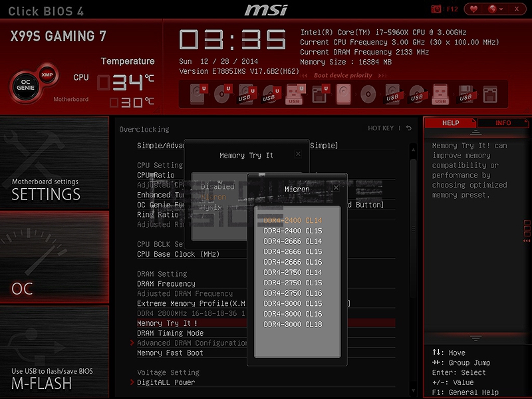Select the UEFI USB hard disk boot icon
Image resolution: width=532 pixels, height=399 pixels.
click(x=247, y=94)
